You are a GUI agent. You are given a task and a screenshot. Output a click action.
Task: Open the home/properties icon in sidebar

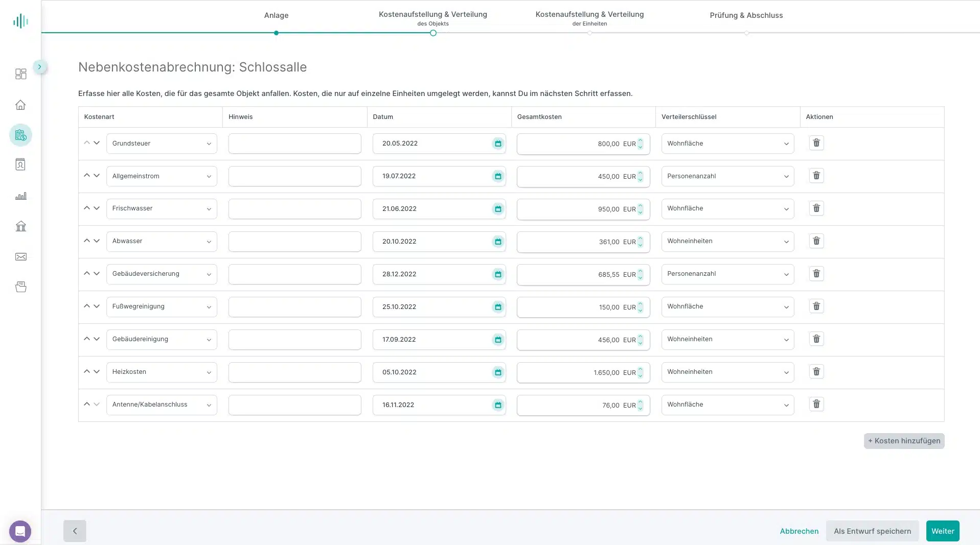[x=20, y=105]
